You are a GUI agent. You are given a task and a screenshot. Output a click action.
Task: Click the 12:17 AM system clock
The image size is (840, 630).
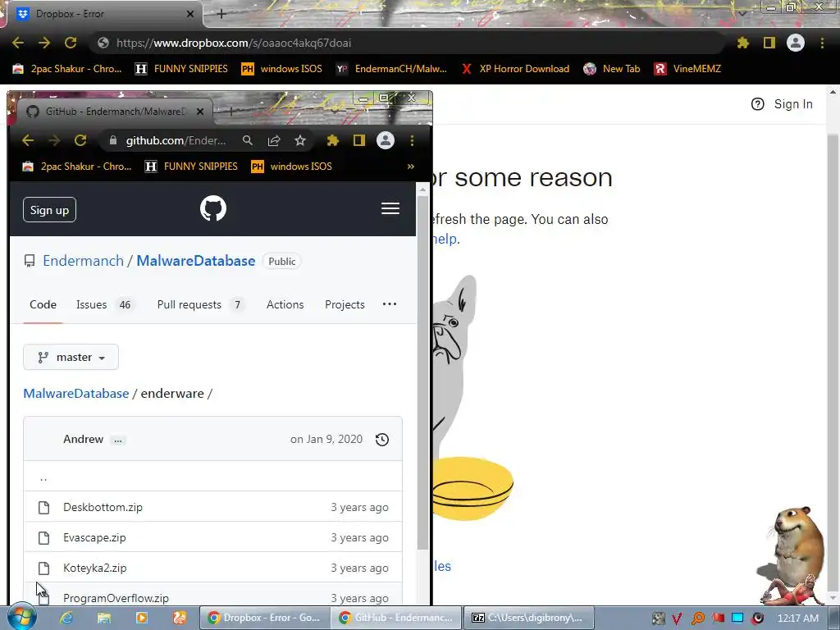[797, 619]
